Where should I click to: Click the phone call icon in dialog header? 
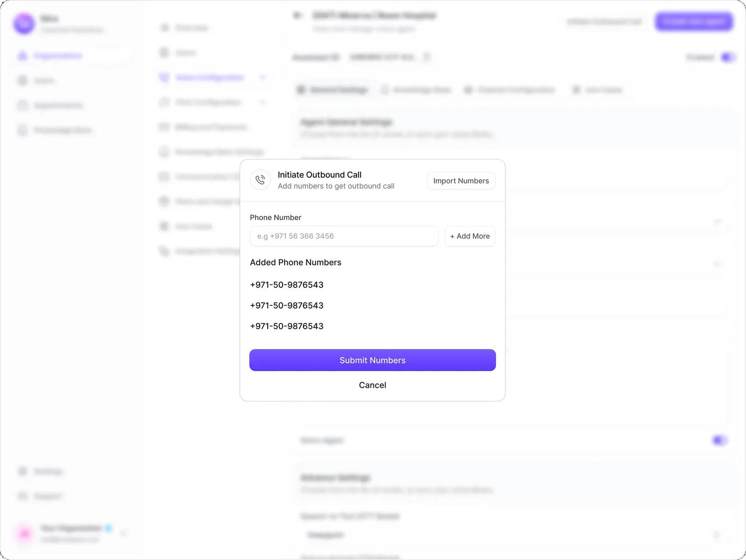[260, 180]
